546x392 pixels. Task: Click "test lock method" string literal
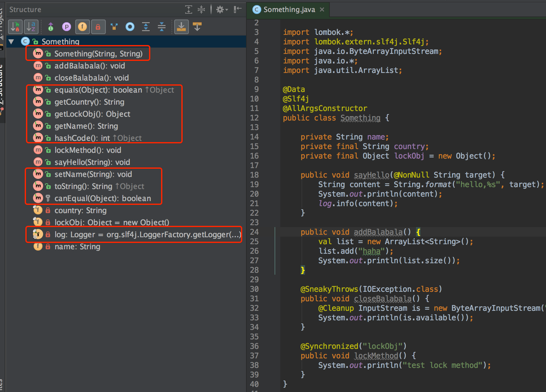[442, 365]
